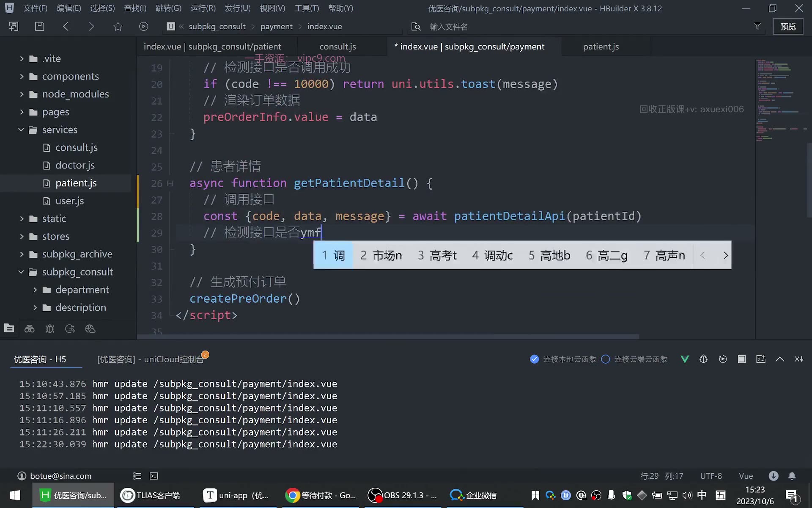Click payment in the breadcrumb path

[276, 26]
